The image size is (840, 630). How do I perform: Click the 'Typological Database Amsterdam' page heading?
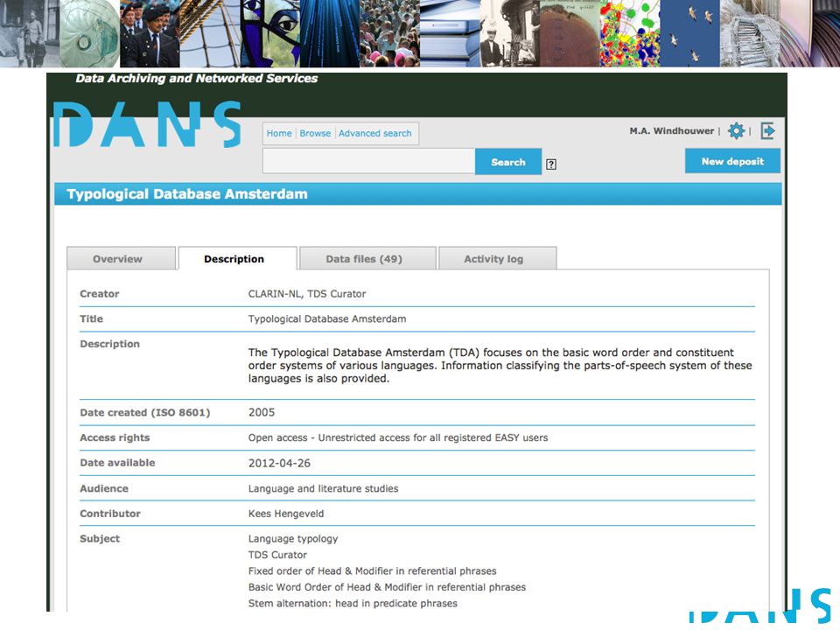click(187, 194)
